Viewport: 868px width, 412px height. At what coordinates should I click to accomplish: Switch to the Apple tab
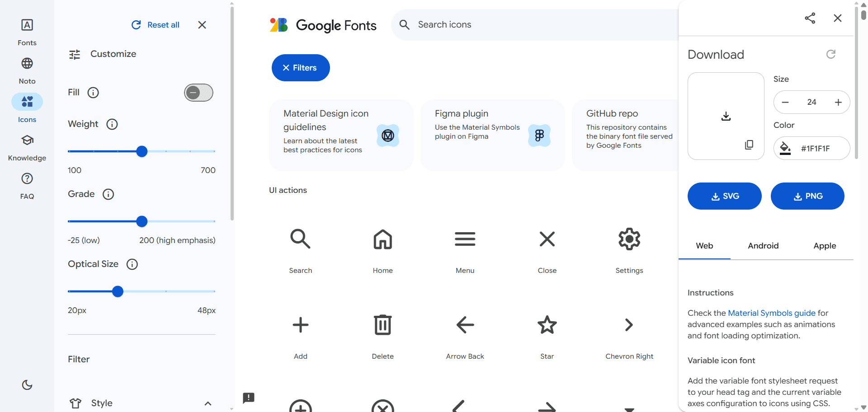pos(825,246)
